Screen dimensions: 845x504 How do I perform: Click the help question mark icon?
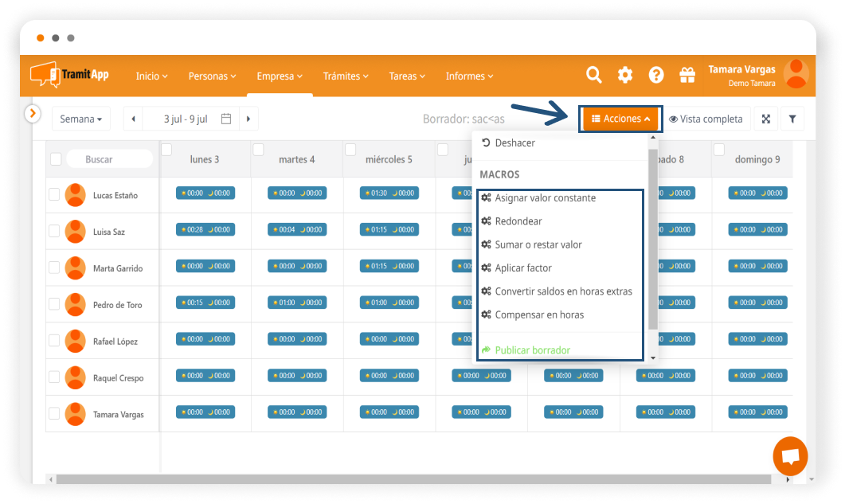656,75
